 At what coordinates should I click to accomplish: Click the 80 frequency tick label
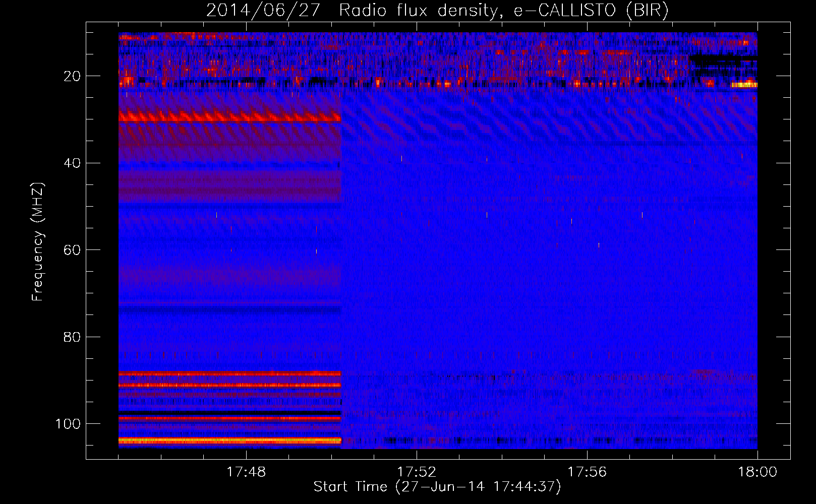pyautogui.click(x=72, y=337)
